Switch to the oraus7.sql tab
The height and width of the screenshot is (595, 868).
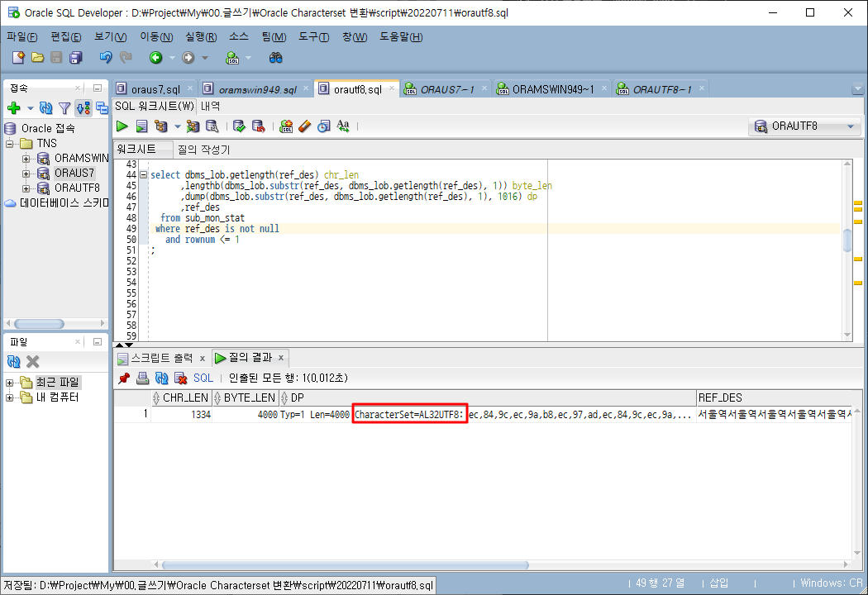pos(155,89)
